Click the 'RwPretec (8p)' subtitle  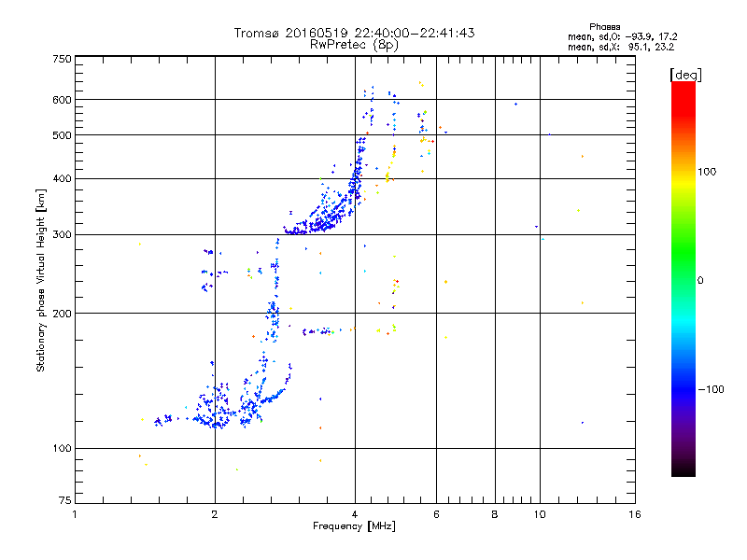tap(354, 45)
